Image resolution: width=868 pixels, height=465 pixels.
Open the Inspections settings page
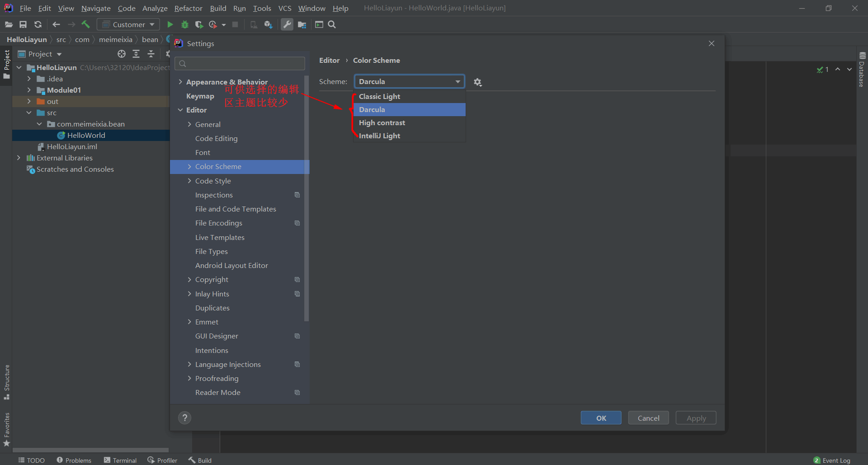click(x=214, y=195)
